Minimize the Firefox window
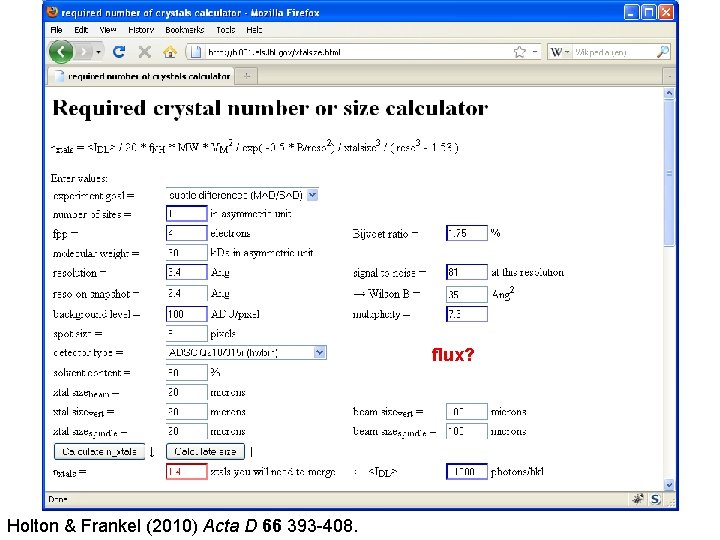Screen dimensions: 720x540 (631, 12)
